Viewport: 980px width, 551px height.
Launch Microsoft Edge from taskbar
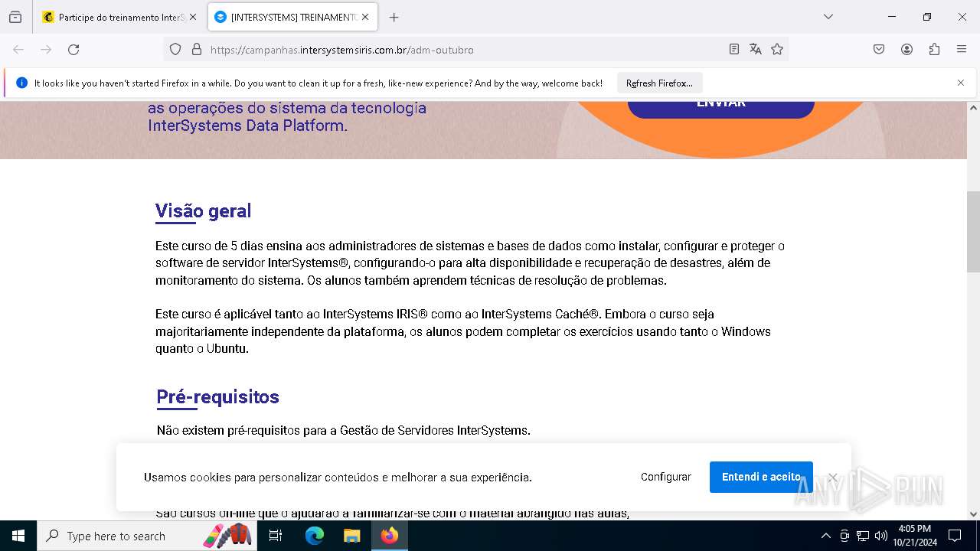315,536
